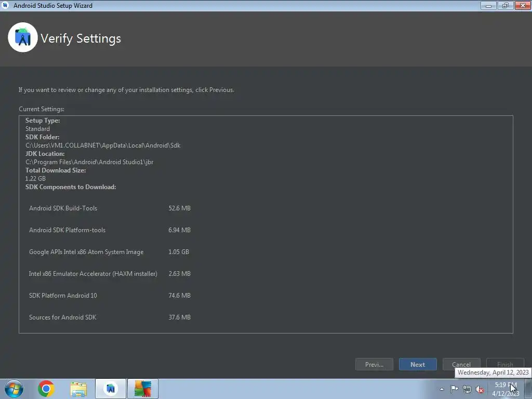The width and height of the screenshot is (532, 399).
Task: Click the disabled Finish button
Action: (x=505, y=364)
